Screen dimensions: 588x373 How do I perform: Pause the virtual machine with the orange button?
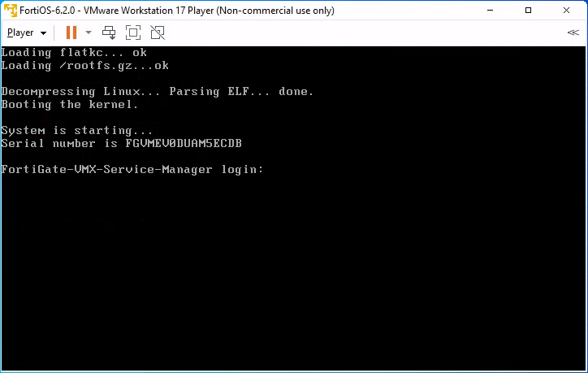coord(71,33)
